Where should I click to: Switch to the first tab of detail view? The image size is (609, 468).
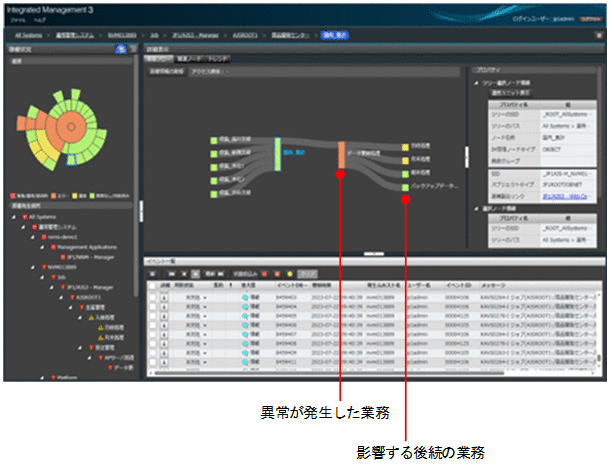[x=158, y=59]
